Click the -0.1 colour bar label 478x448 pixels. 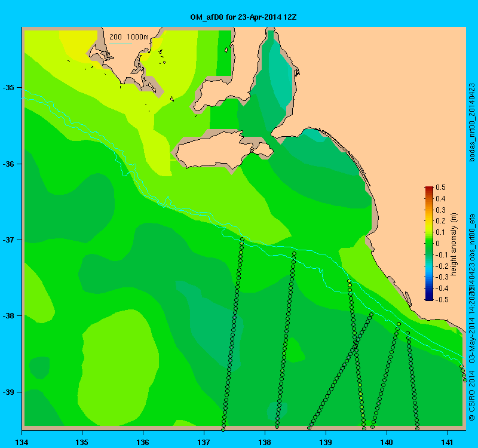click(x=442, y=255)
